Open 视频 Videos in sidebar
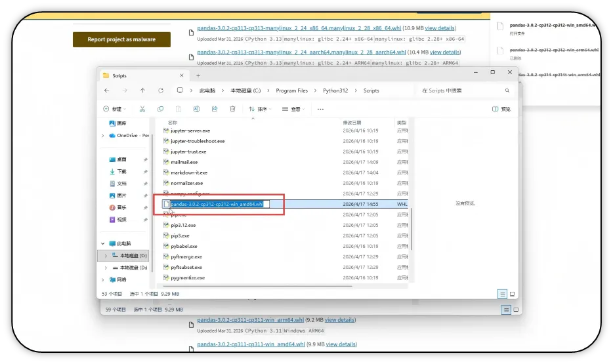Image resolution: width=613 pixels, height=364 pixels. point(117,220)
